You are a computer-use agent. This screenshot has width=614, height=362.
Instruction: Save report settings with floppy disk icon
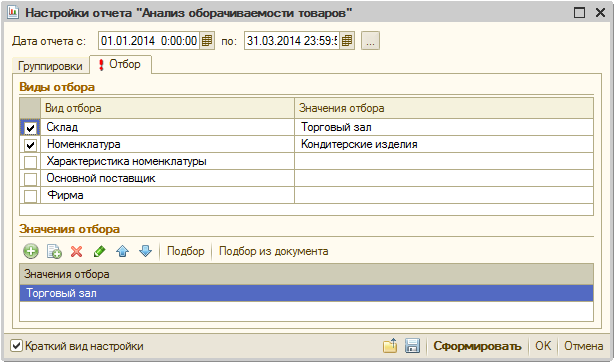[x=412, y=346]
